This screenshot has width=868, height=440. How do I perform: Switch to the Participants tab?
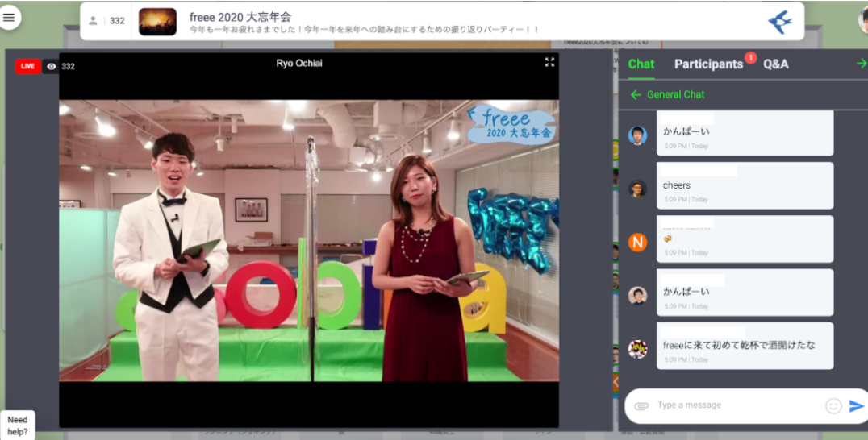(x=708, y=64)
